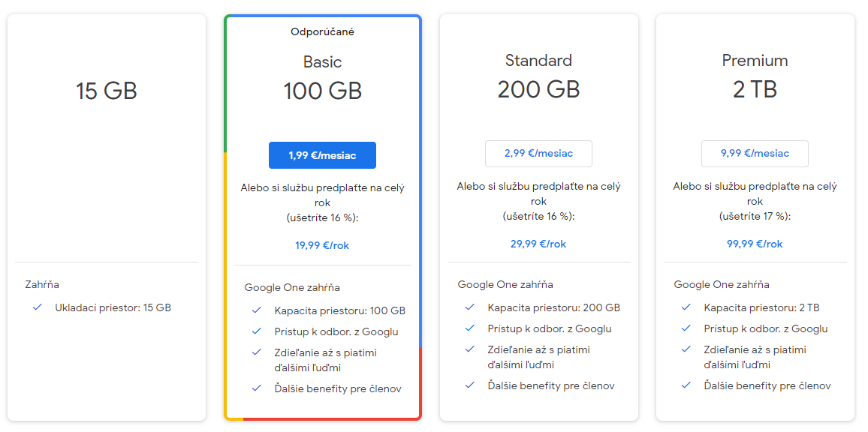The image size is (868, 432).
Task: Choose the Premium 9,99 €/mesiac button
Action: pos(755,153)
